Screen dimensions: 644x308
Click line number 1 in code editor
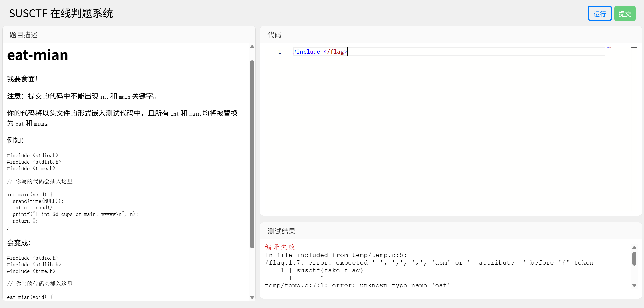pos(280,52)
